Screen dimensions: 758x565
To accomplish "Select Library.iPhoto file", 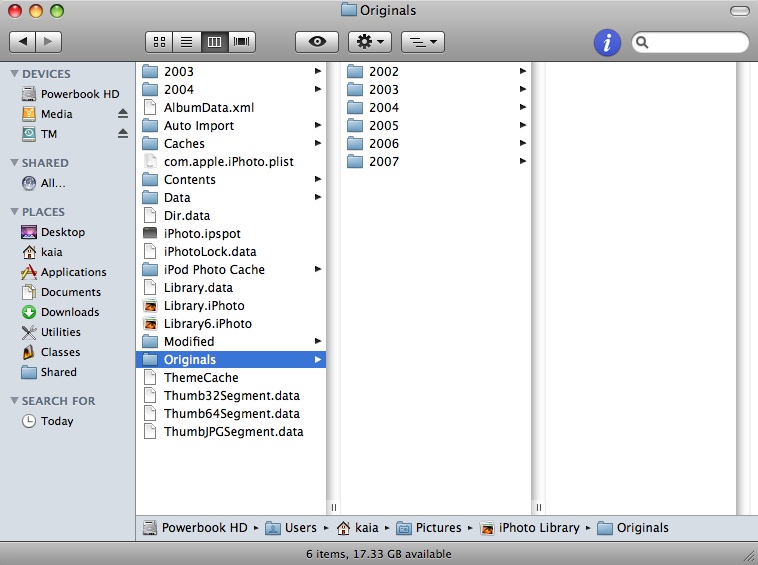I will pos(231,305).
